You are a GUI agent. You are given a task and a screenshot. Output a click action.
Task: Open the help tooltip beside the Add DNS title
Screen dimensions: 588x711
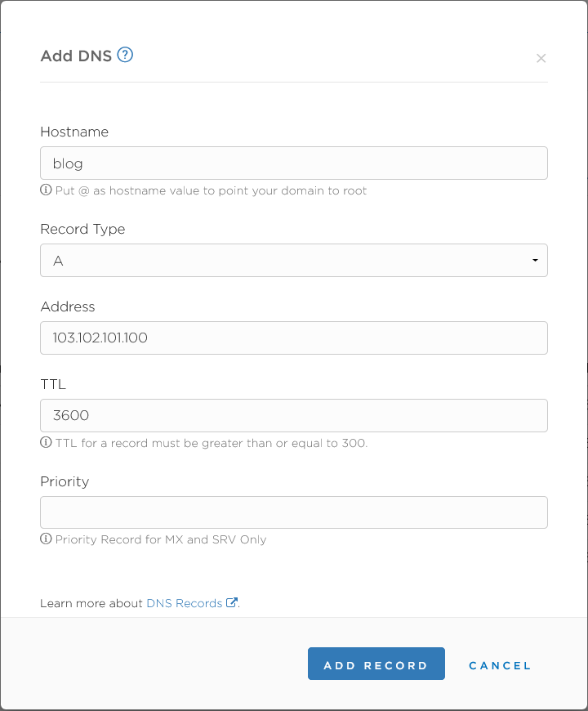[x=125, y=56]
